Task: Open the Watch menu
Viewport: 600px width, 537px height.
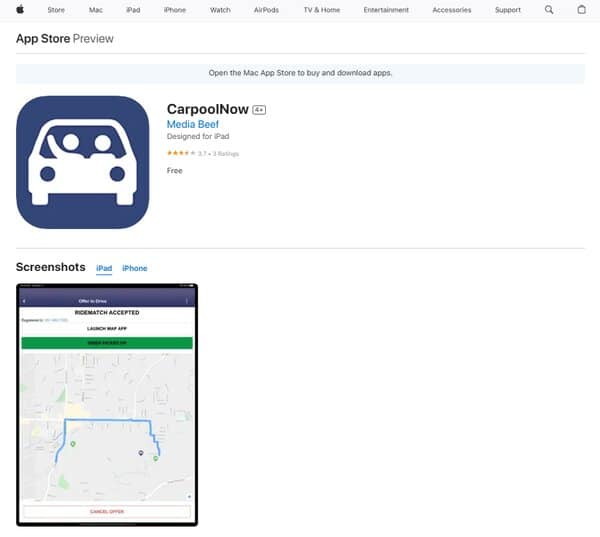Action: coord(220,10)
